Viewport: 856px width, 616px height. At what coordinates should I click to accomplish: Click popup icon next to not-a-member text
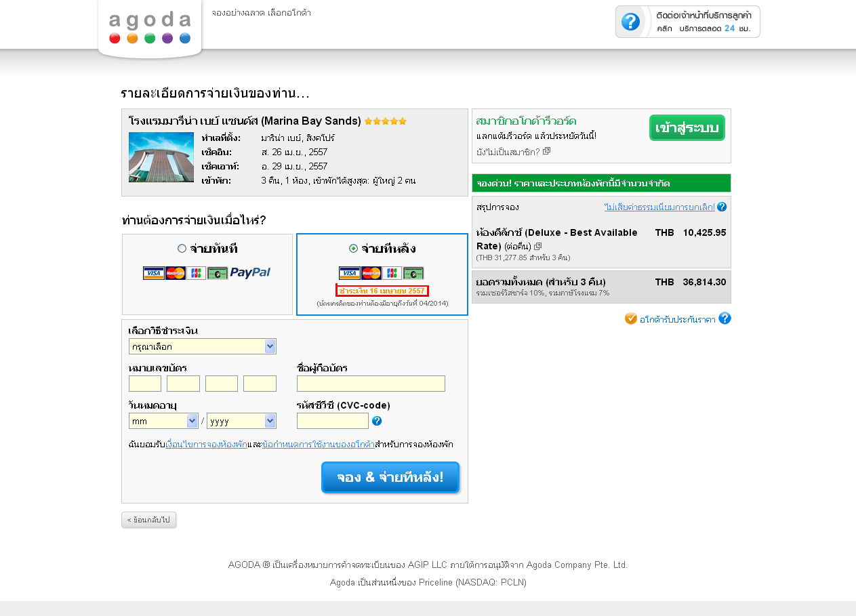(x=547, y=151)
